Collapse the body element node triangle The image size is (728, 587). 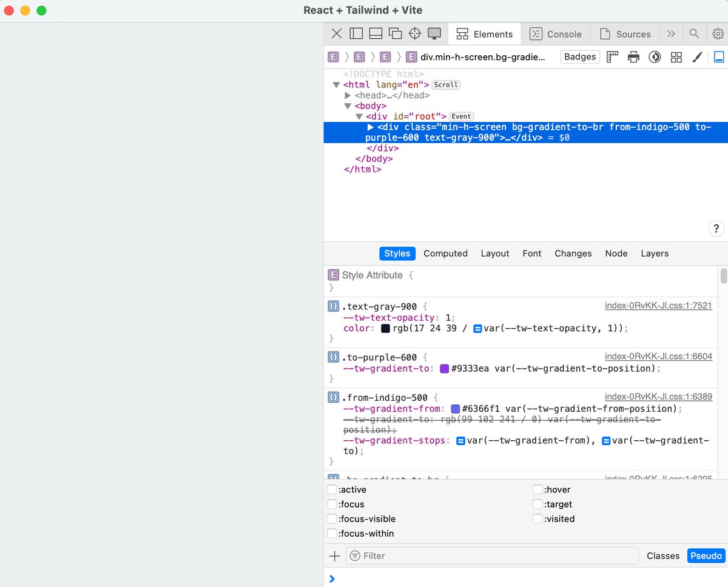point(348,106)
